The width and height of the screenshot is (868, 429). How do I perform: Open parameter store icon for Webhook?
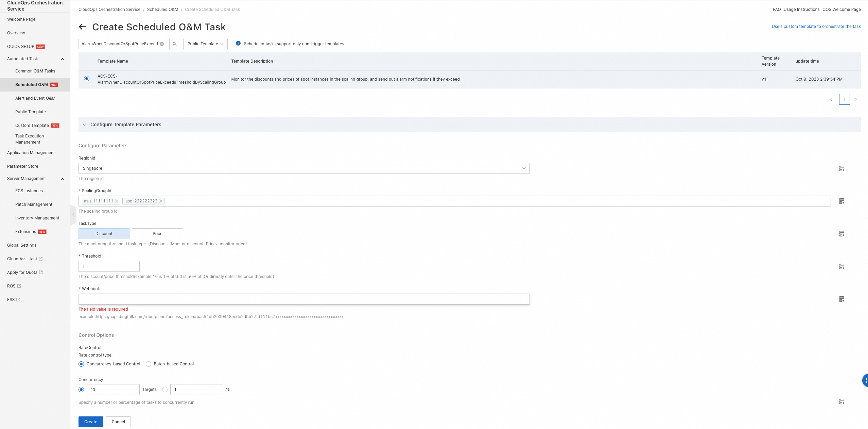(842, 299)
